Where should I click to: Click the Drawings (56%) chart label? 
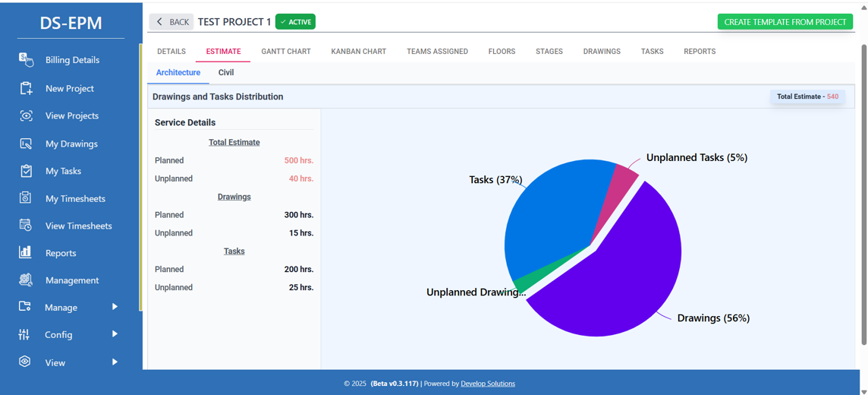[713, 318]
